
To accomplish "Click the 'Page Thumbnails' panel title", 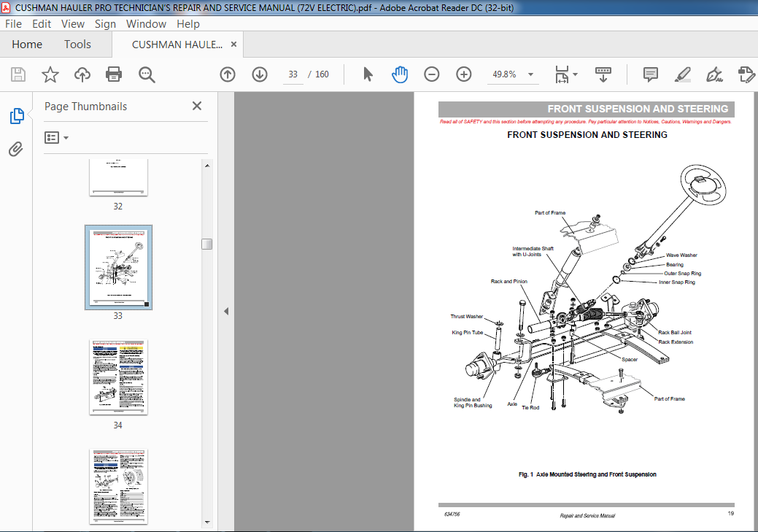I will 85,107.
